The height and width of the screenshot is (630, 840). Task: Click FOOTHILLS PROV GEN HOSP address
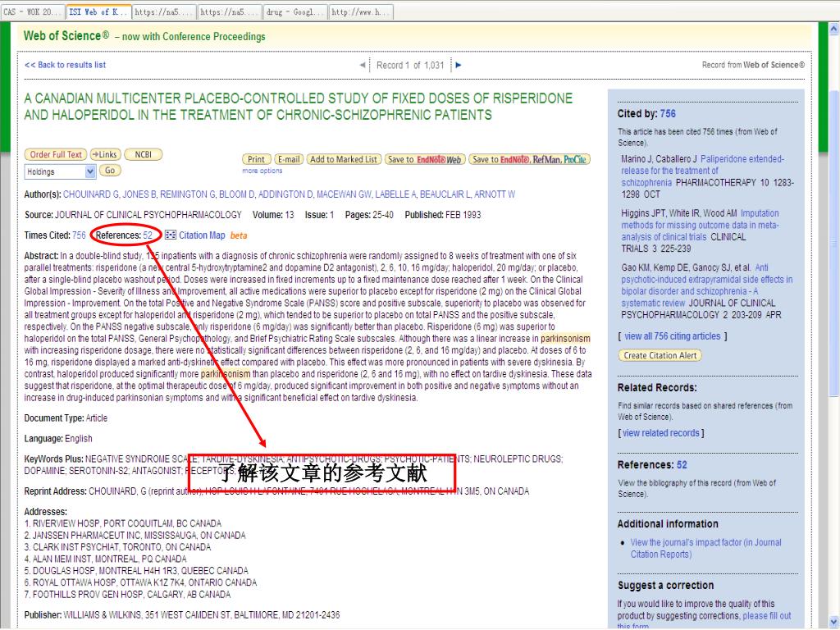click(127, 594)
